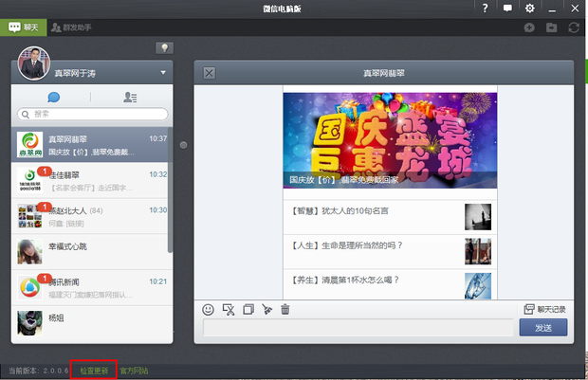Click the refresh sync icon in top bar
Image resolution: width=588 pixels, height=380 pixels.
pos(574,27)
